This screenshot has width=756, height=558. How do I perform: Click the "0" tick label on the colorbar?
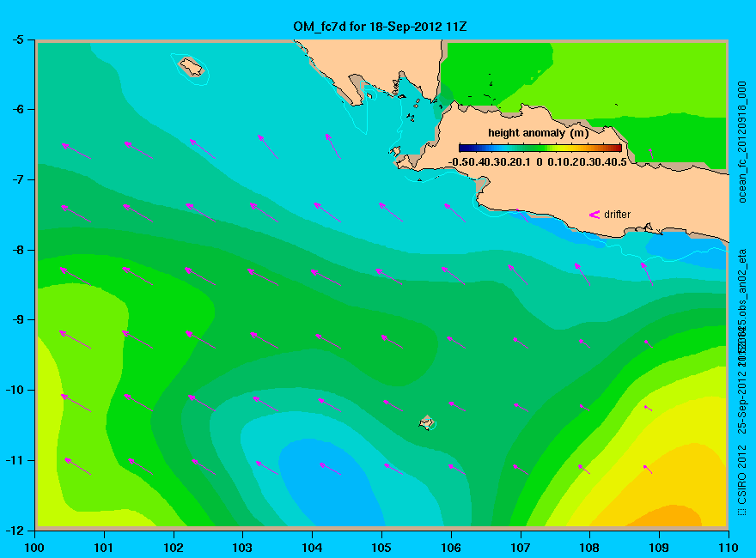coord(539,162)
